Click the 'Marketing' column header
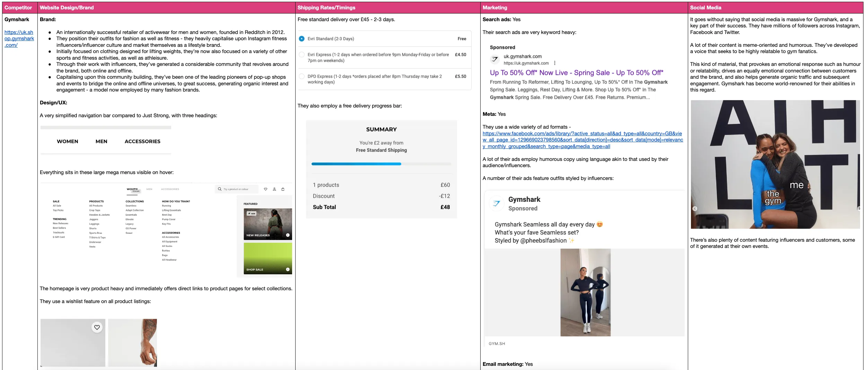This screenshot has height=370, width=868. click(x=584, y=8)
